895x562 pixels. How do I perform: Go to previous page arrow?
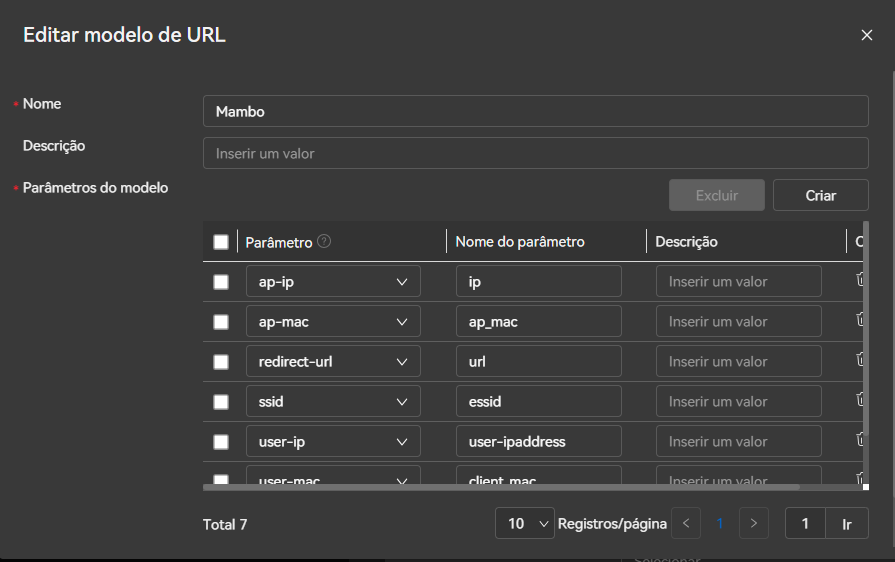tap(686, 523)
